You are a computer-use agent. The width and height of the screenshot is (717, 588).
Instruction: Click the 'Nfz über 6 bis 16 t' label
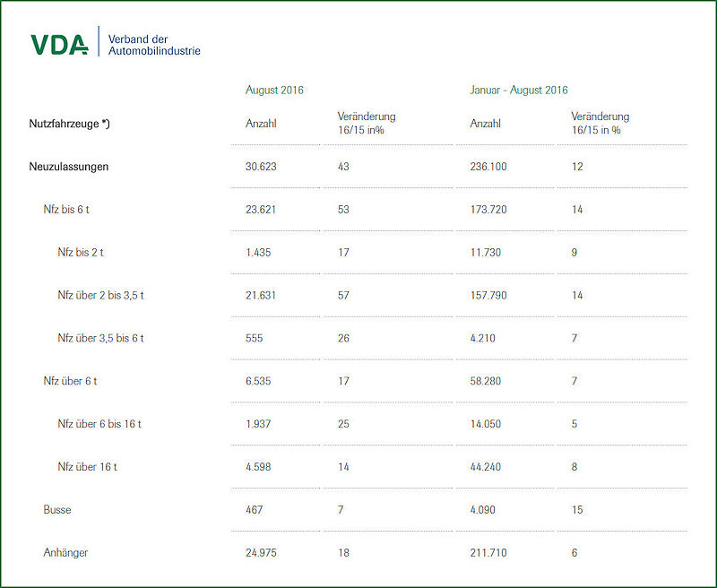tap(99, 424)
